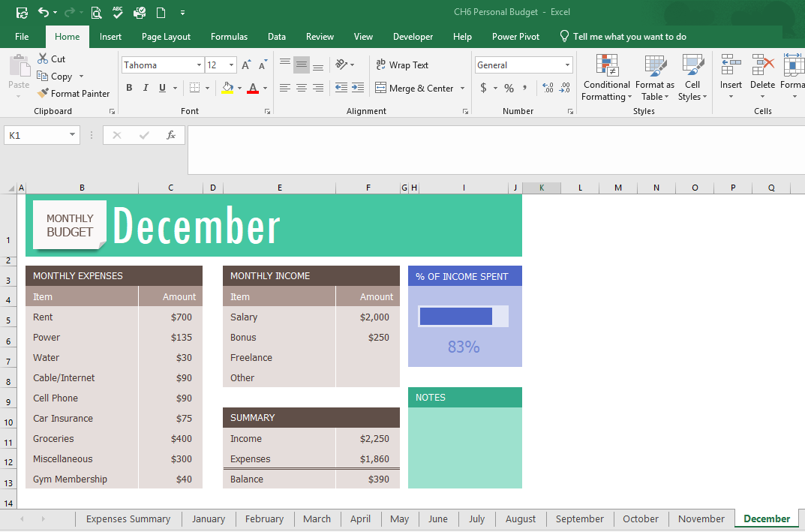Toggle Bold formatting

point(129,89)
